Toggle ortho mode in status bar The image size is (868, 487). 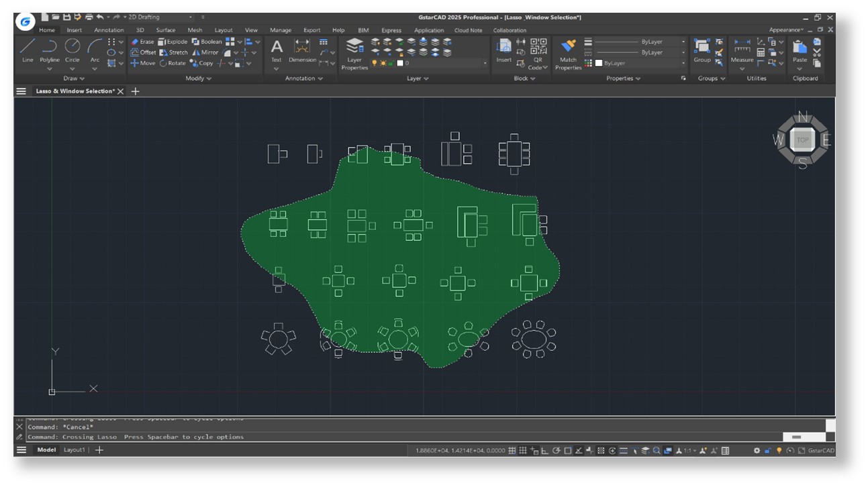[545, 451]
